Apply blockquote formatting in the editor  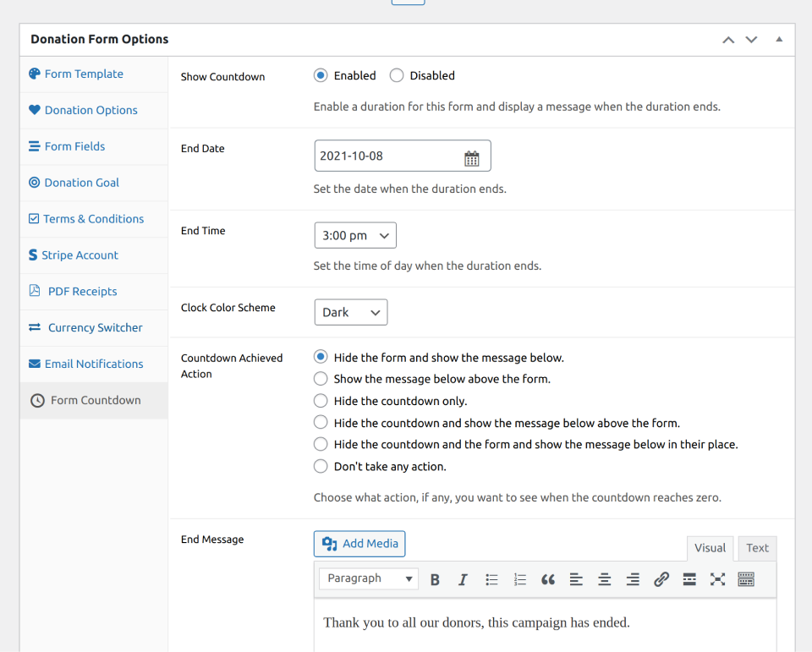[548, 579]
